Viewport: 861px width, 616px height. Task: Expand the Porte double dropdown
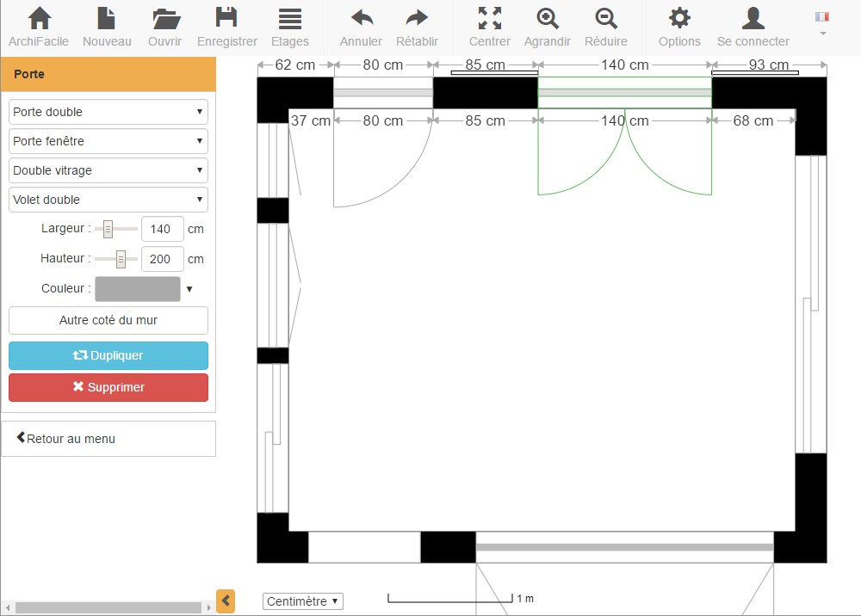[108, 112]
